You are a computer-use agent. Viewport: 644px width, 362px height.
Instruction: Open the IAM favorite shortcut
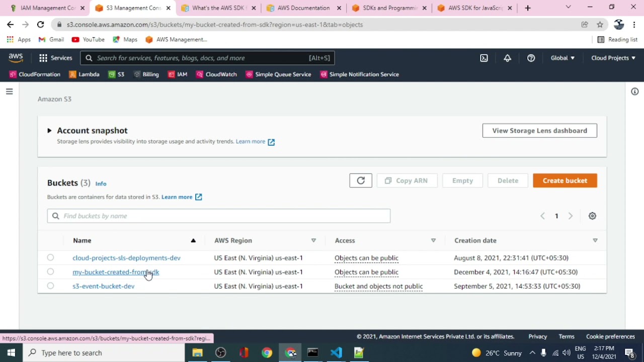pos(178,74)
